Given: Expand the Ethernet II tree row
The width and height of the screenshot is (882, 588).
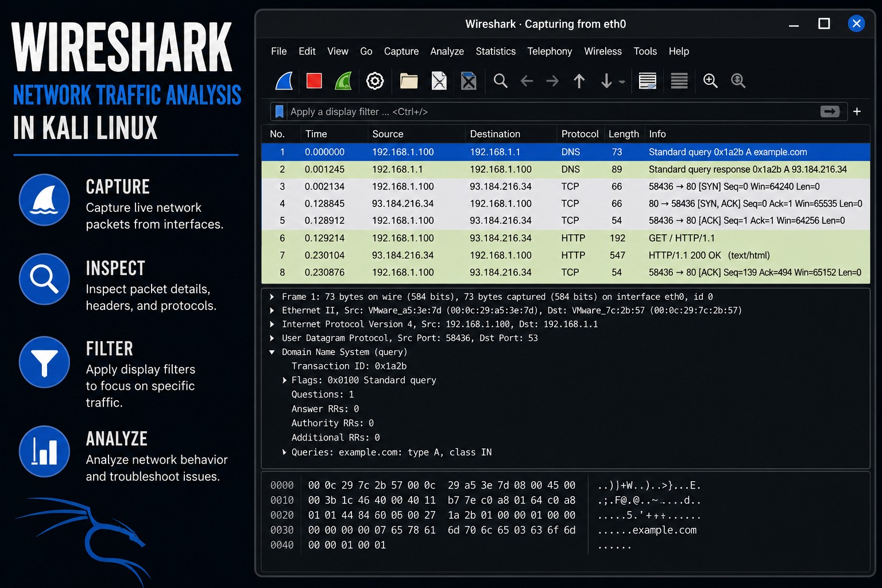Looking at the screenshot, I should click(x=272, y=311).
